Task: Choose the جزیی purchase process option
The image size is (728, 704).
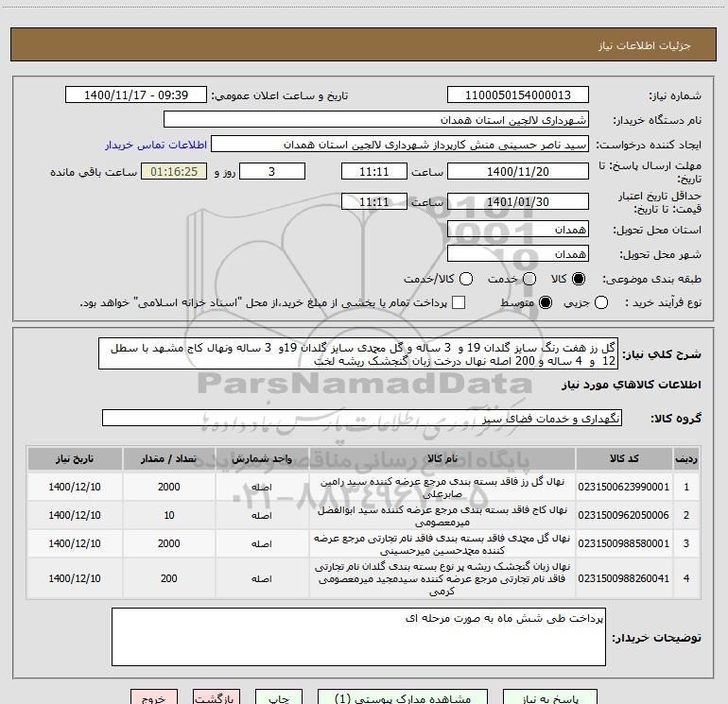Action: point(601,302)
